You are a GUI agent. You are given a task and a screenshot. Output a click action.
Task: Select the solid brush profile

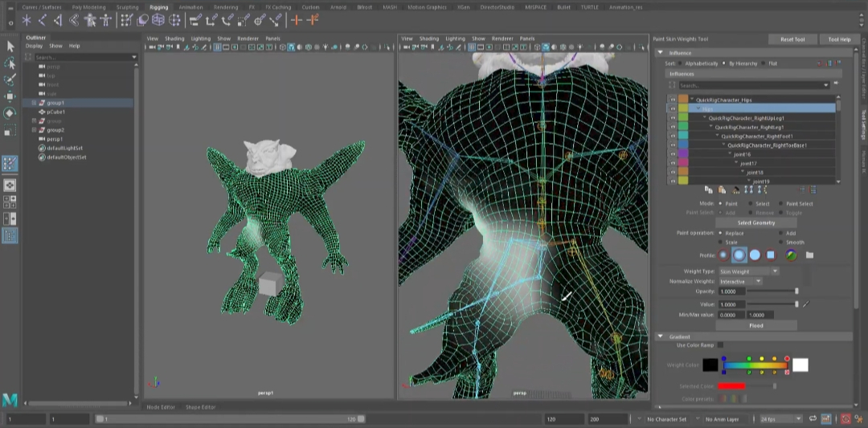tap(755, 255)
